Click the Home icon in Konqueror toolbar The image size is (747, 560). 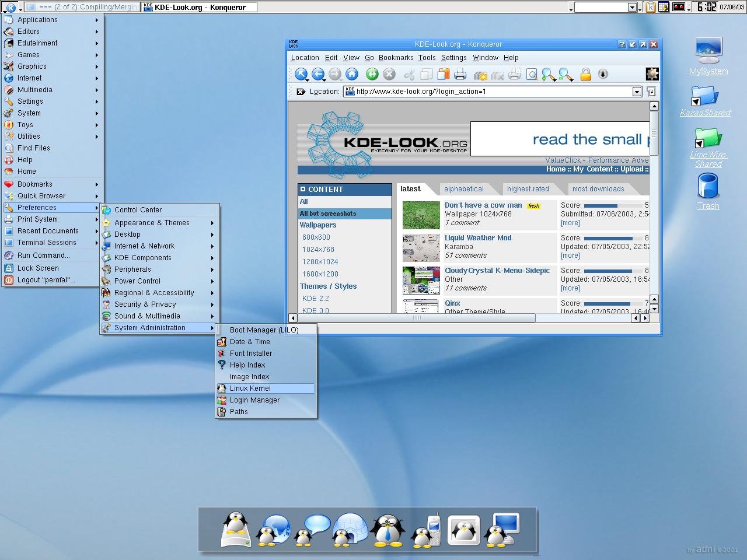coord(352,74)
